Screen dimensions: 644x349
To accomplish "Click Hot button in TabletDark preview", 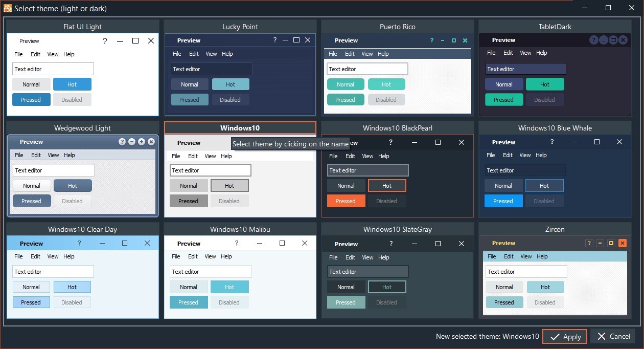I will tap(545, 84).
